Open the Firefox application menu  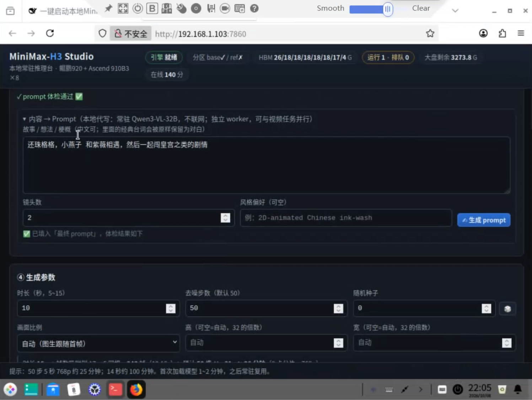[521, 33]
